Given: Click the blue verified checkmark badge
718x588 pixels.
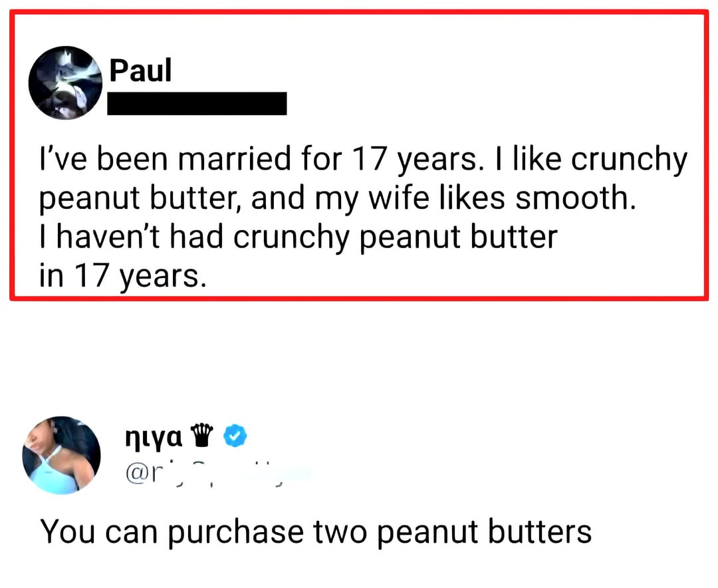Looking at the screenshot, I should coord(235,436).
